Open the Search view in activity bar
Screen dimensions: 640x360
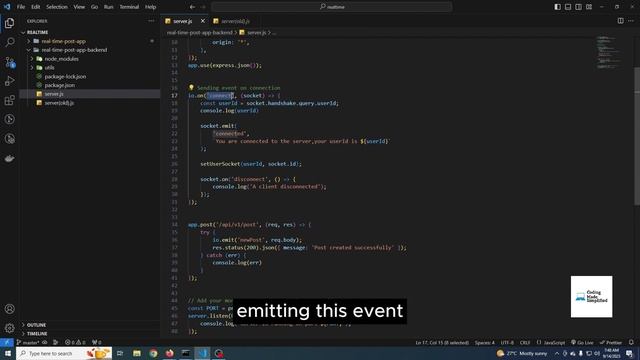[x=9, y=42]
